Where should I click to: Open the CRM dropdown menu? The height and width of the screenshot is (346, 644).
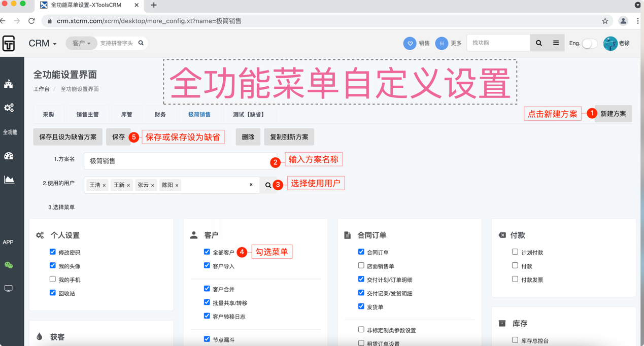point(43,44)
